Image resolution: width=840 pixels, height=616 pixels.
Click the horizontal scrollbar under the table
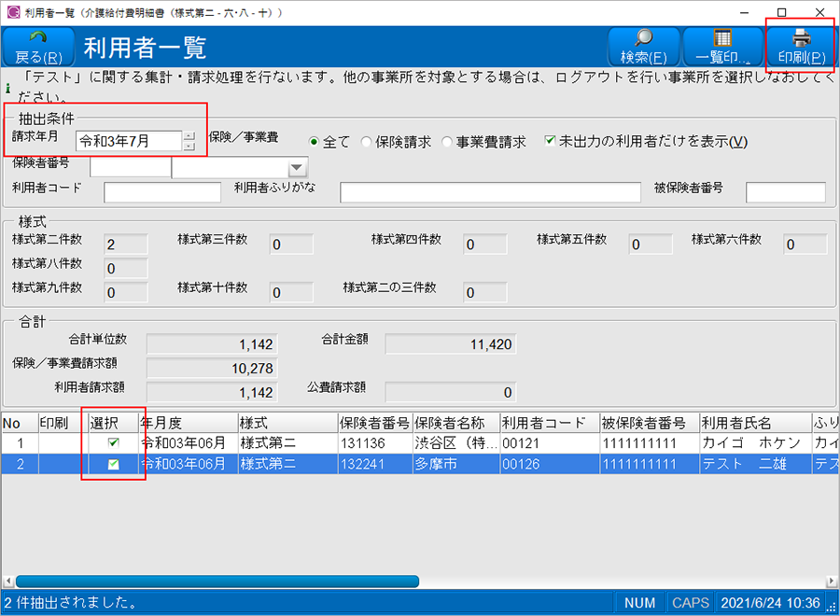coord(217,581)
